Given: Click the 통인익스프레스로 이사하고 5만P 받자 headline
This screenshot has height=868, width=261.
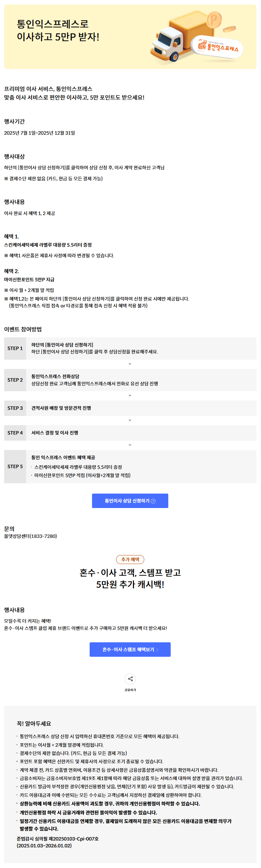Looking at the screenshot, I should tap(58, 30).
